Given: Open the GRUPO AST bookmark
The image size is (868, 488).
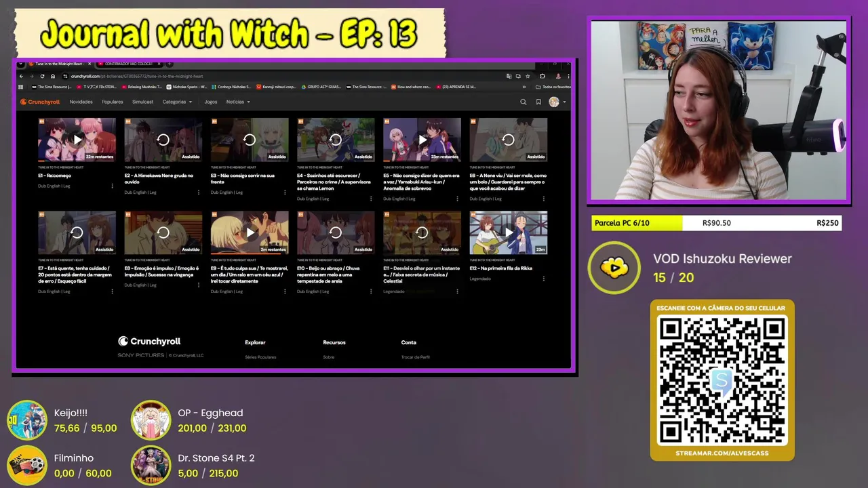Looking at the screenshot, I should click(321, 87).
